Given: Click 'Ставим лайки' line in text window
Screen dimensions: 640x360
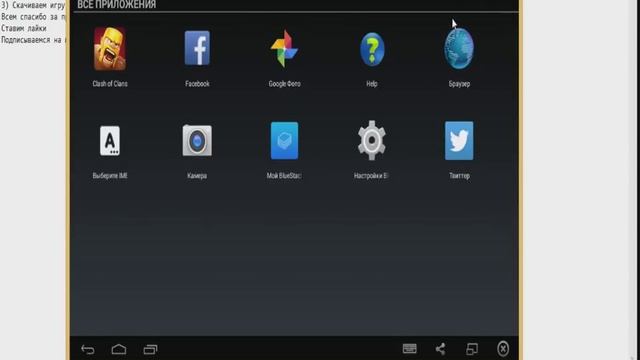Looking at the screenshot, I should coord(24,29).
